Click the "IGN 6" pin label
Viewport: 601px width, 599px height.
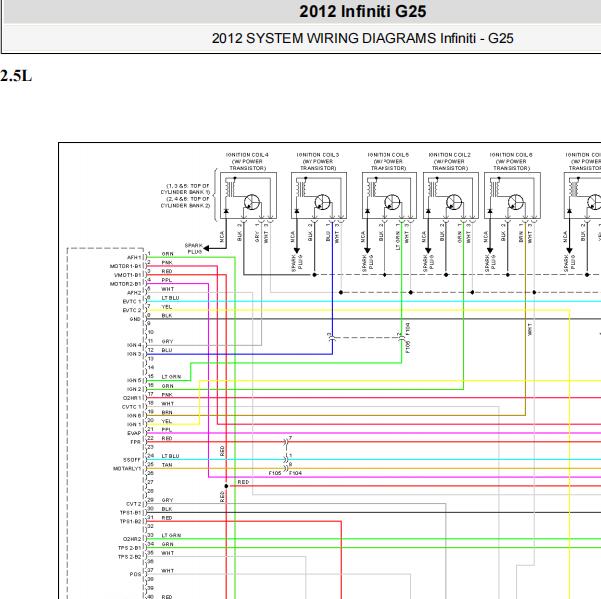point(134,416)
